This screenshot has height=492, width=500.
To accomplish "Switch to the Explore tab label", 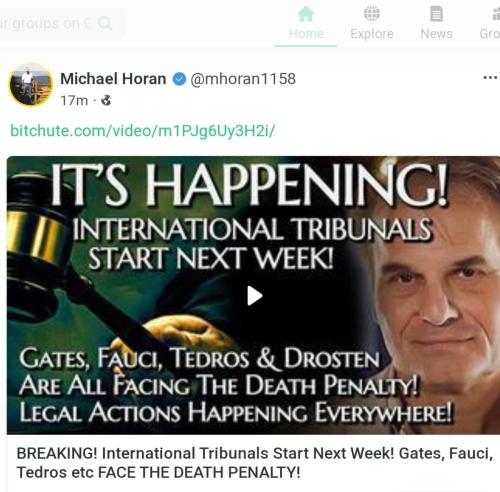I will click(x=372, y=34).
